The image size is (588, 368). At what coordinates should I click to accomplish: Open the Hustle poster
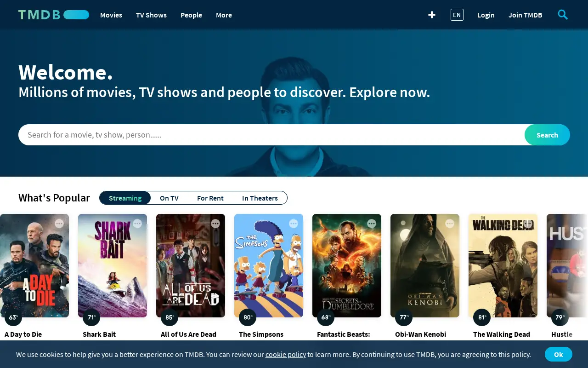567,265
